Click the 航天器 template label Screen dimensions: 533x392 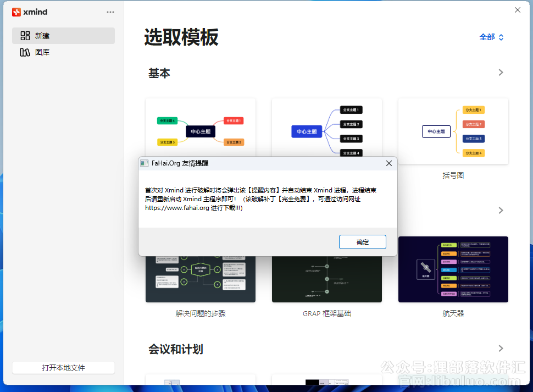click(453, 313)
